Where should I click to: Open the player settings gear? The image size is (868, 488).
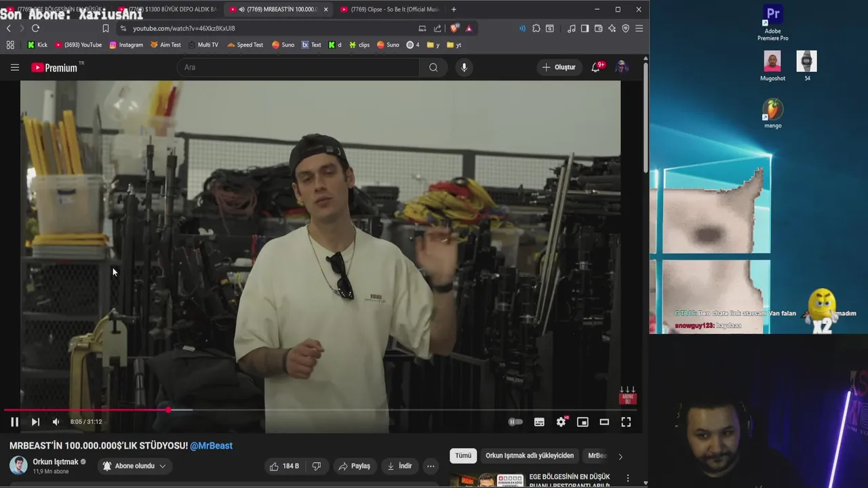561,422
